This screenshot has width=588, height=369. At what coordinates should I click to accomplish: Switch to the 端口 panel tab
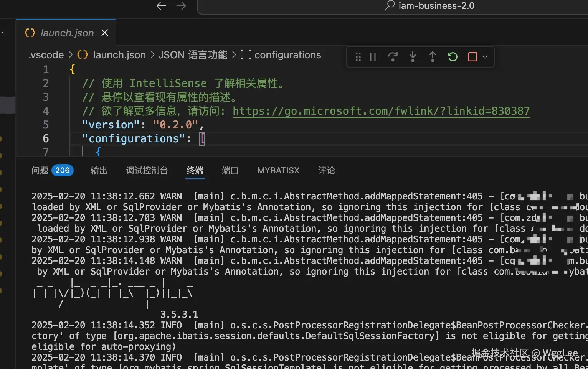[x=230, y=170]
